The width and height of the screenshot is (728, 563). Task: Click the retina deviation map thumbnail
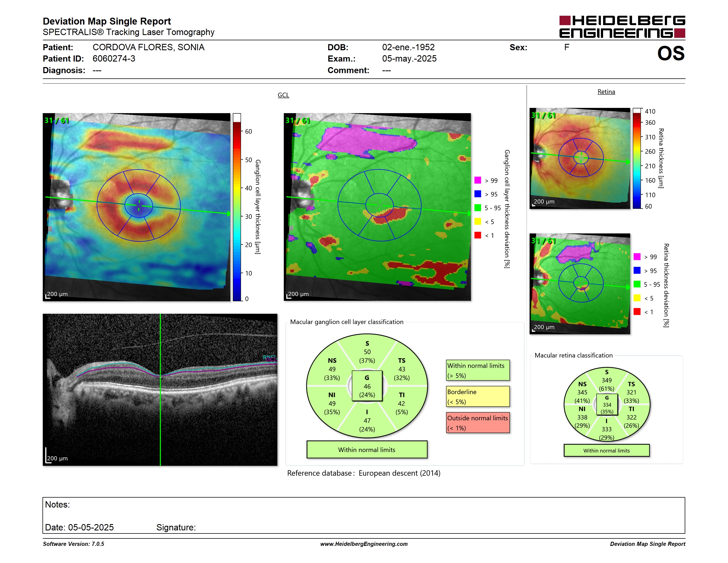(x=580, y=284)
